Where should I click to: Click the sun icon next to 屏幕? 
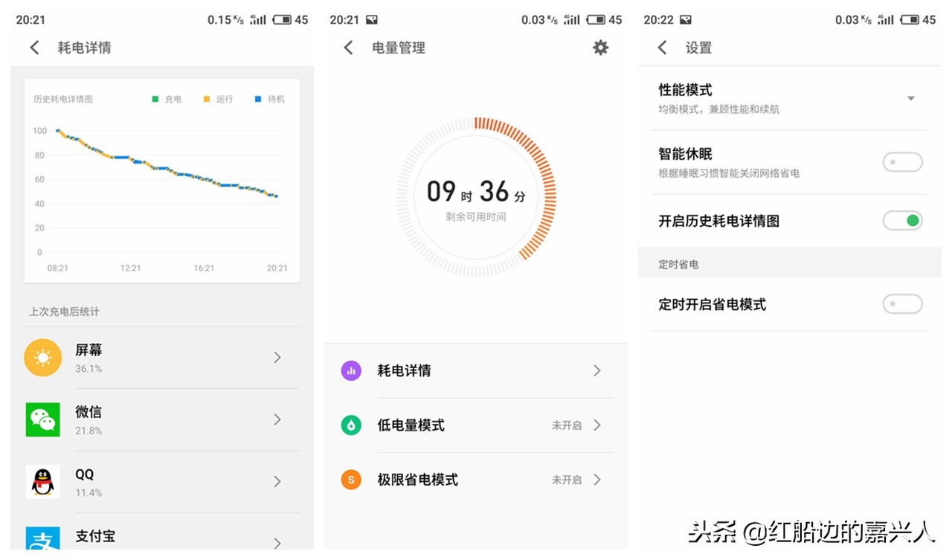[42, 358]
